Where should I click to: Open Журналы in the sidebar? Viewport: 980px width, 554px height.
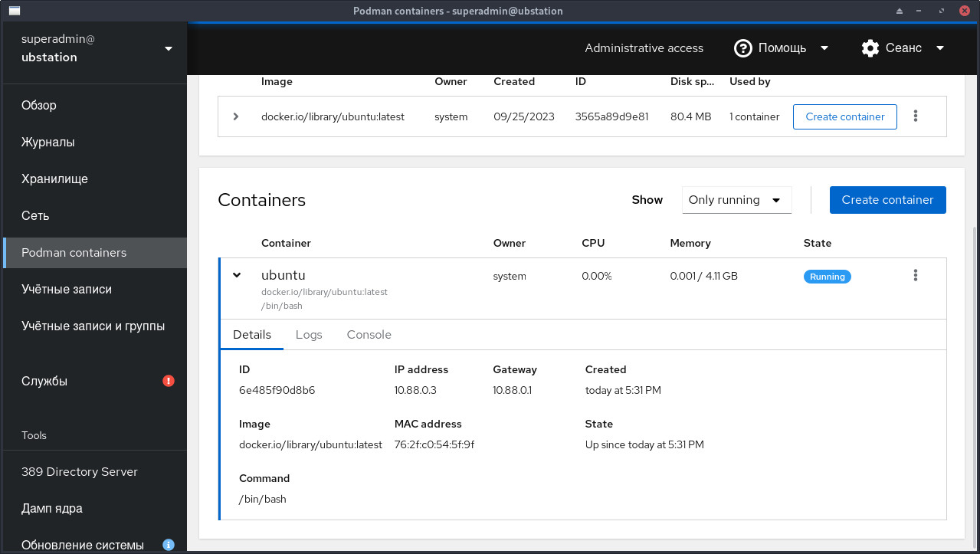[x=95, y=142]
